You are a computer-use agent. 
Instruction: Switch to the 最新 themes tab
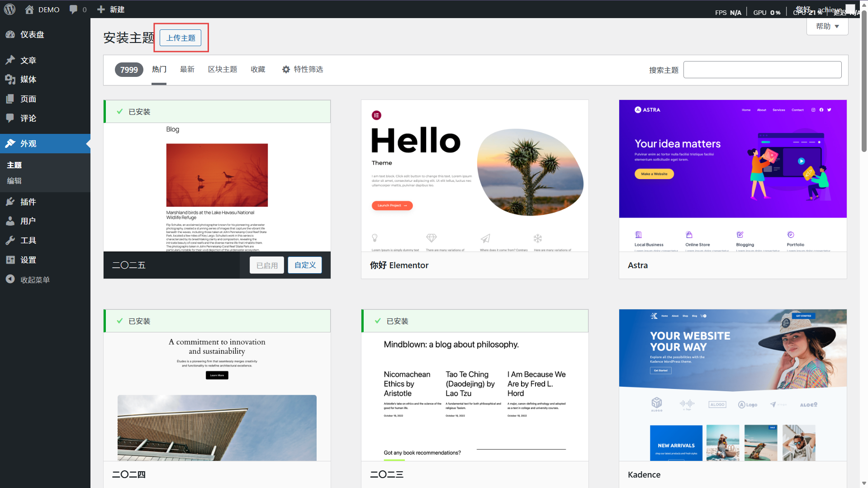pos(187,69)
